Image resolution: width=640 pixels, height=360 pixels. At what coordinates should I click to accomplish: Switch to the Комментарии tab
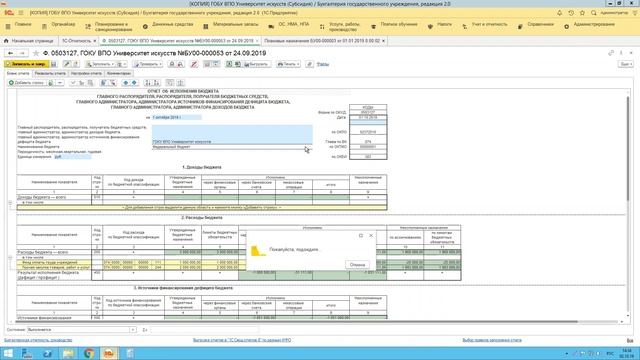[x=119, y=73]
